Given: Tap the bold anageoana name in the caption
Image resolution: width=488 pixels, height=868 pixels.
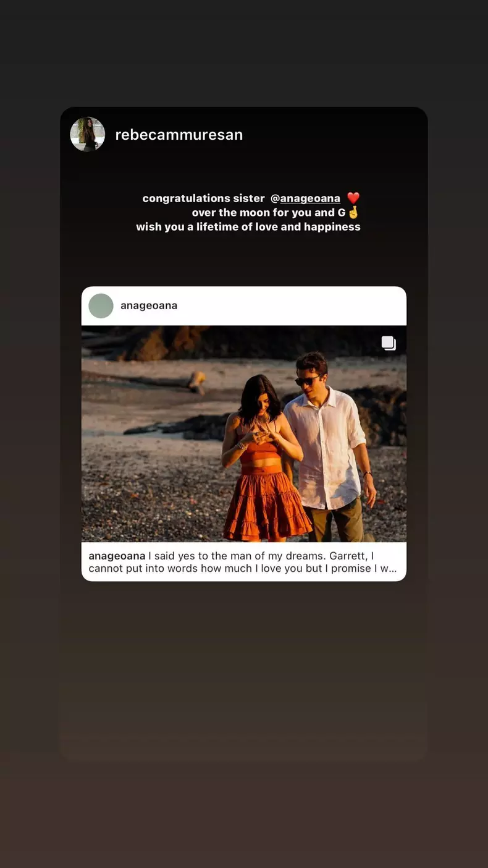Looking at the screenshot, I should (117, 556).
